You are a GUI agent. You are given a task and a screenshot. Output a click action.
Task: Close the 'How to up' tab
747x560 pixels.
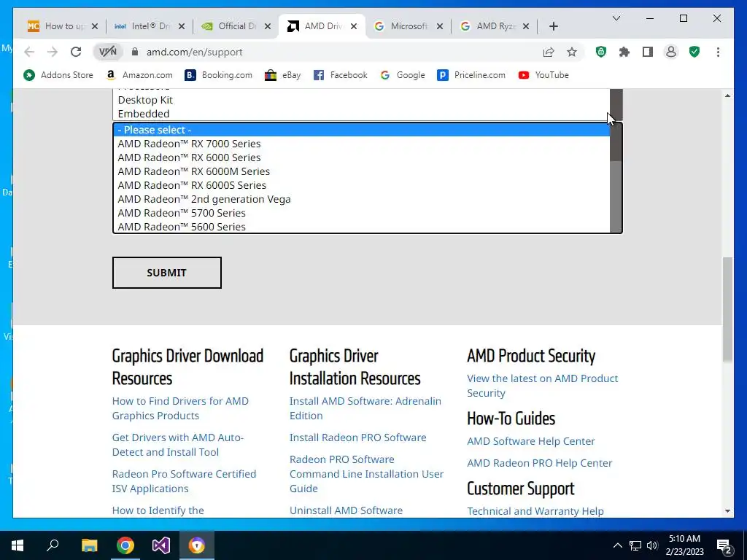(x=95, y=26)
